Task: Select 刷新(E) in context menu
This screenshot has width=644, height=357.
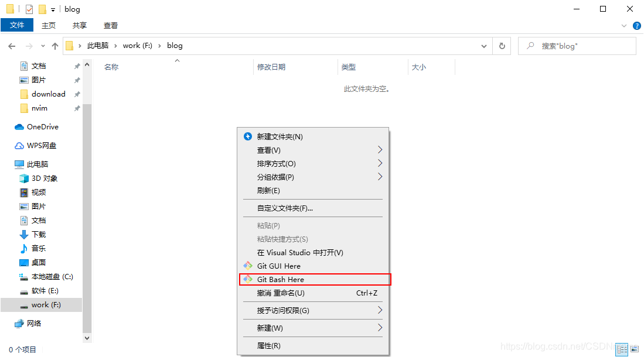Action: pyautogui.click(x=313, y=190)
